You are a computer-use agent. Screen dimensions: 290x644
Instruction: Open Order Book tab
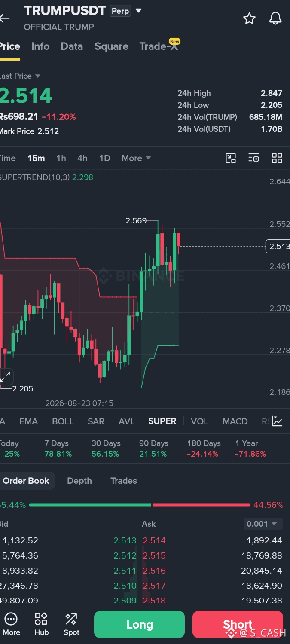tap(26, 481)
